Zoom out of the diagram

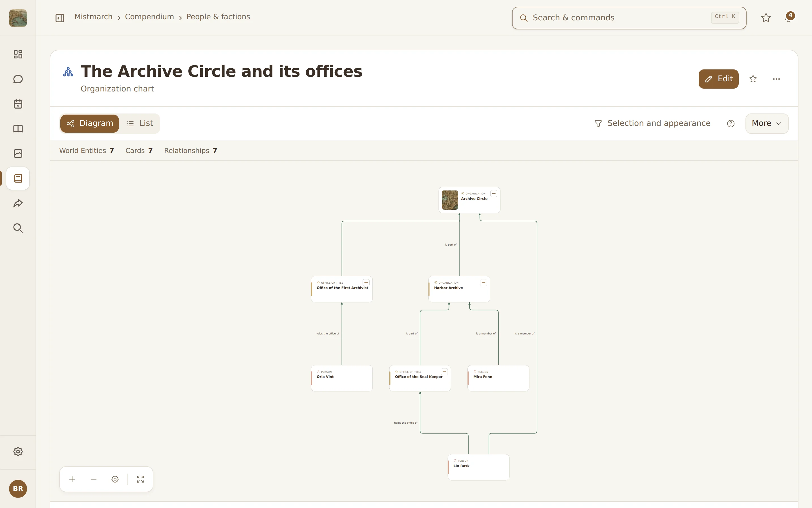[94, 479]
